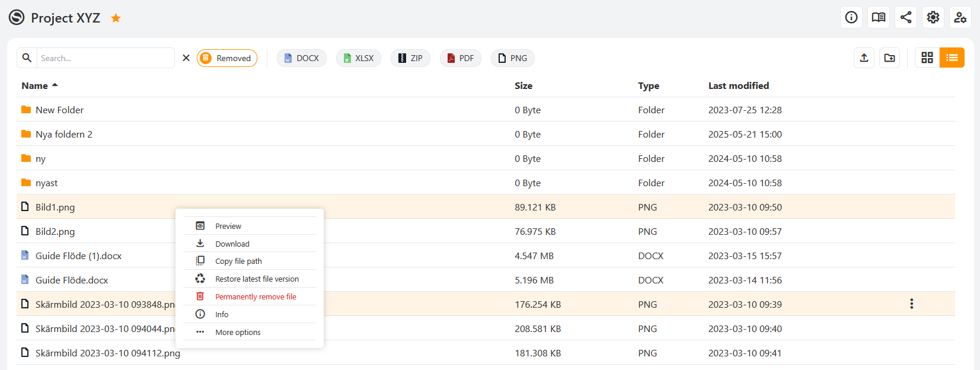Open three-dot menu for Skärmbild 093848 row
Image resolution: width=980 pixels, height=370 pixels.
tap(912, 304)
